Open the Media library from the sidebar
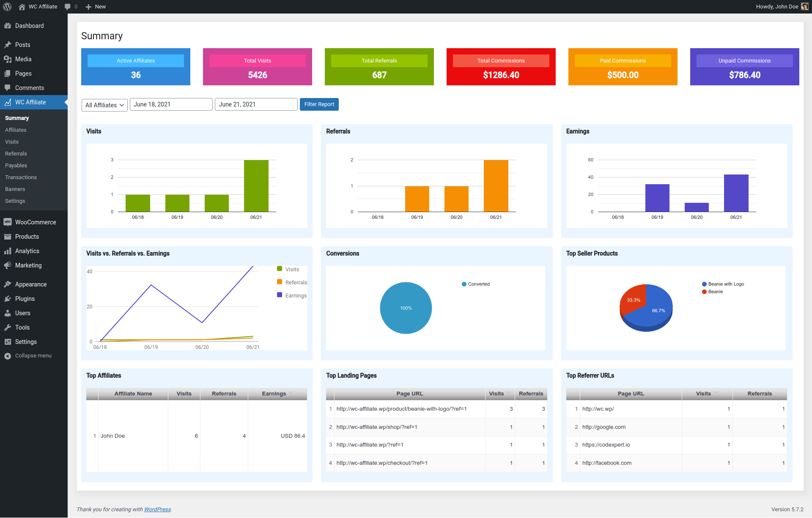Image resolution: width=812 pixels, height=518 pixels. point(8,59)
